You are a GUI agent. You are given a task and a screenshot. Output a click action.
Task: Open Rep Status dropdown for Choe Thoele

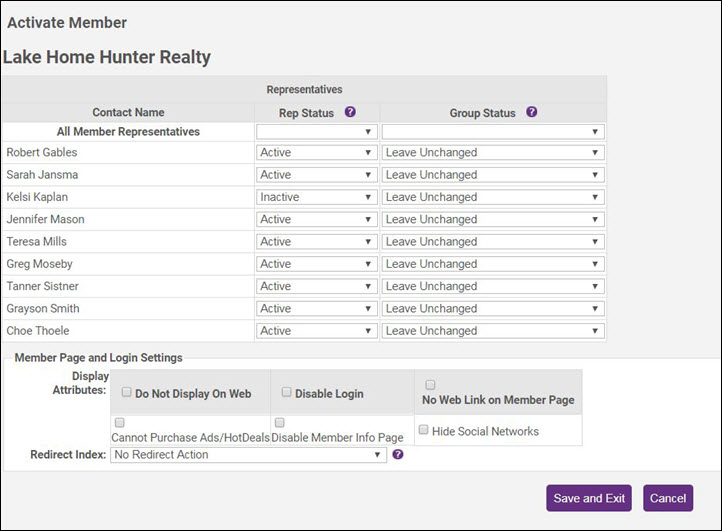coord(316,331)
